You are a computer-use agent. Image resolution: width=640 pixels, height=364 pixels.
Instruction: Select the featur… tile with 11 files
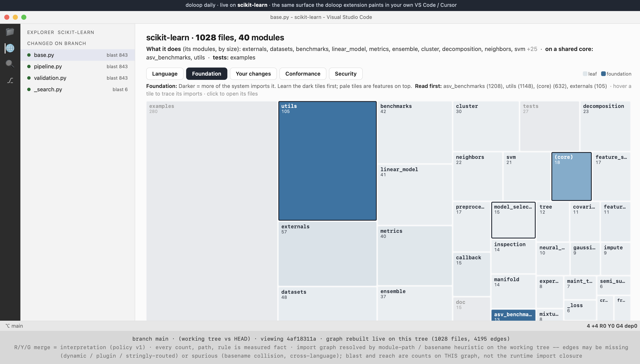pos(616,222)
